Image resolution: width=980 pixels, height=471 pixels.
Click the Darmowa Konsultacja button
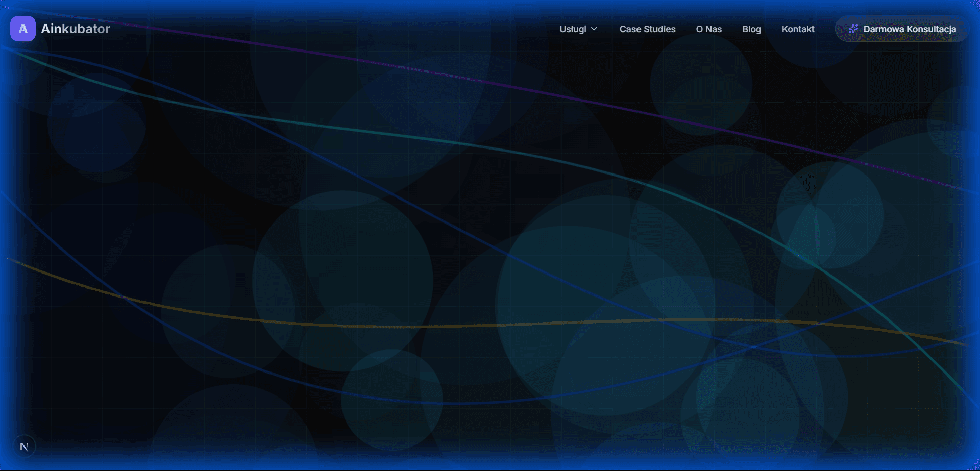902,29
